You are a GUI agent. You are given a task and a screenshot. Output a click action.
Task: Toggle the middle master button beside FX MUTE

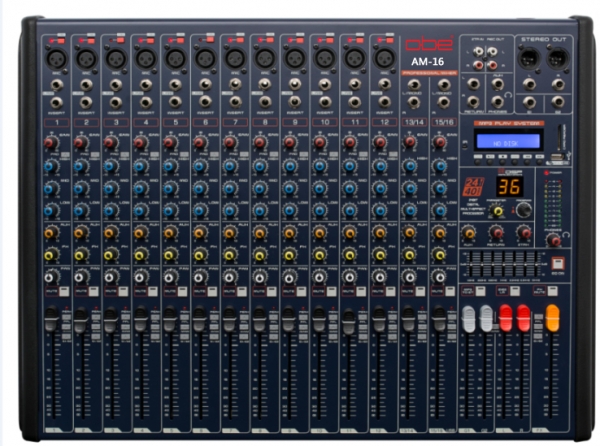point(515,291)
